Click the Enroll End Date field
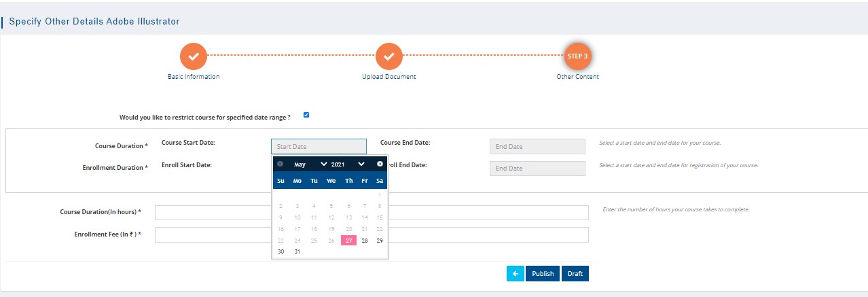868x297 pixels. point(537,168)
